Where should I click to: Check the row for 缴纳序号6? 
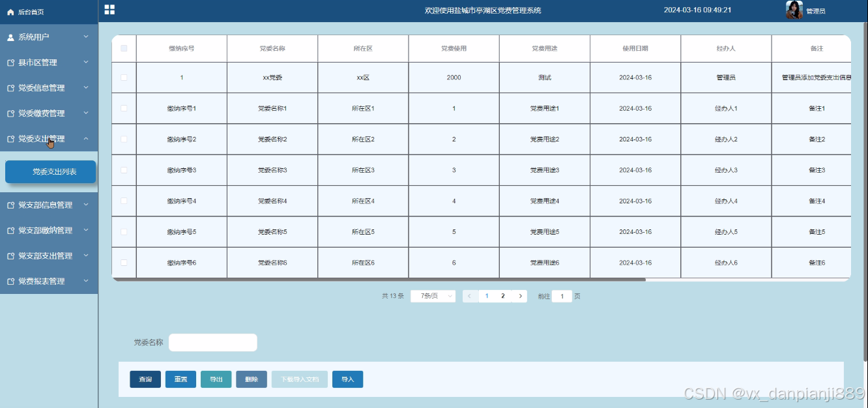[x=124, y=263]
